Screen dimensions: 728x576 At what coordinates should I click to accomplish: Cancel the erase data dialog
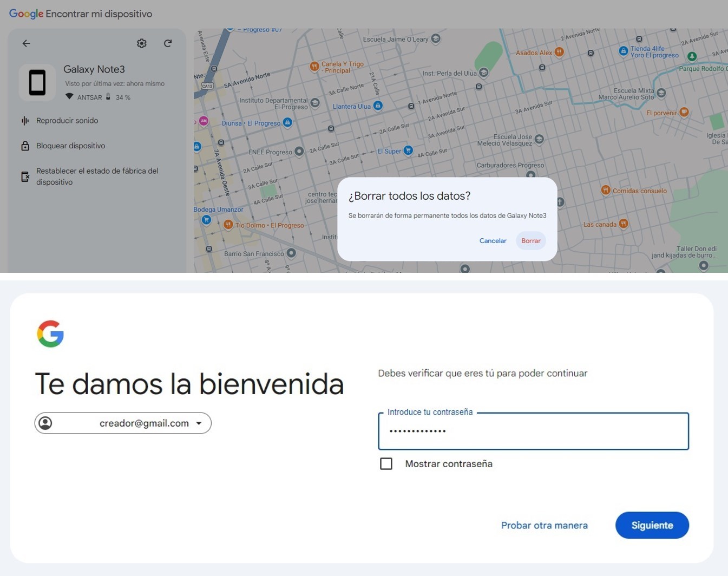tap(493, 241)
